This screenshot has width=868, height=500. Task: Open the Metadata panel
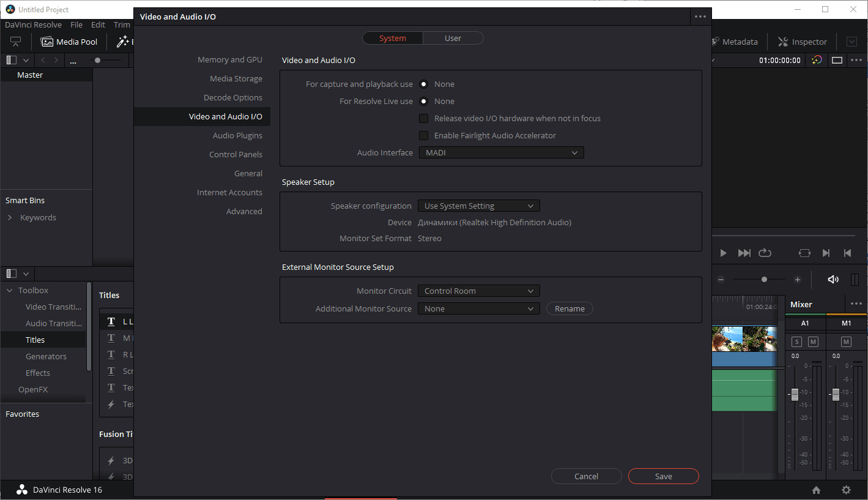733,42
